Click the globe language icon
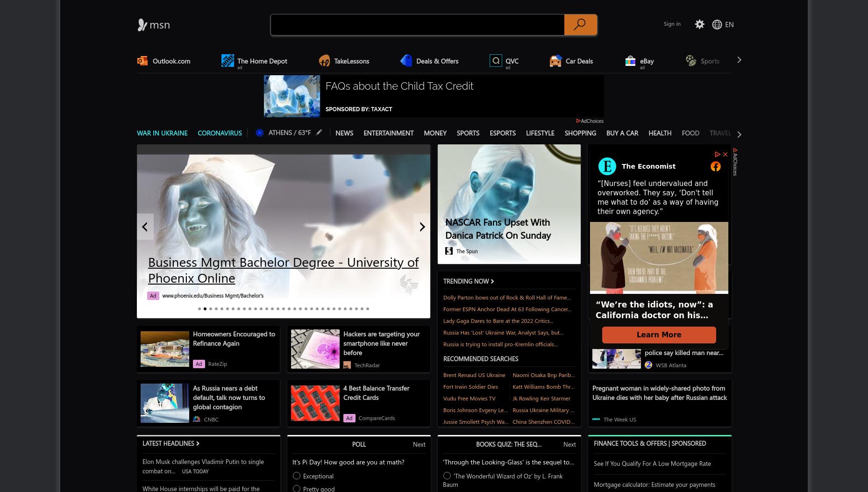Viewport: 868px width, 492px height. [x=717, y=24]
